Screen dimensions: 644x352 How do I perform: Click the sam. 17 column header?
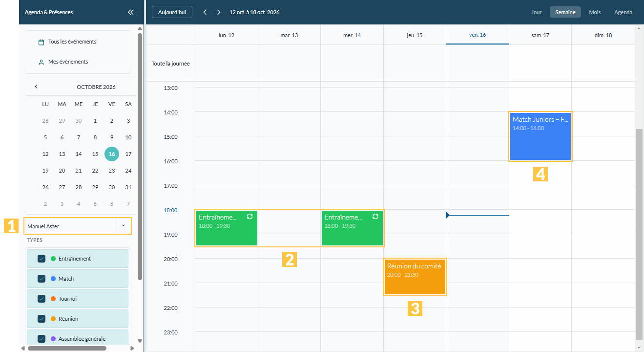tap(540, 35)
